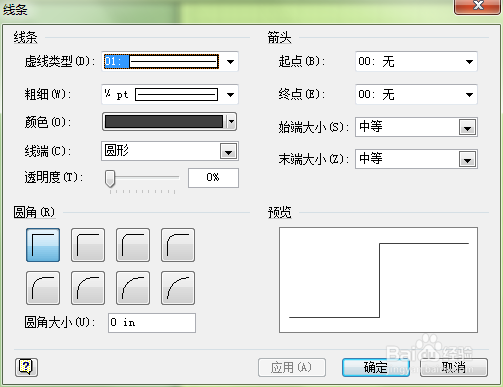
Task: Select the square corner (no rounding) icon
Action: tap(43, 245)
